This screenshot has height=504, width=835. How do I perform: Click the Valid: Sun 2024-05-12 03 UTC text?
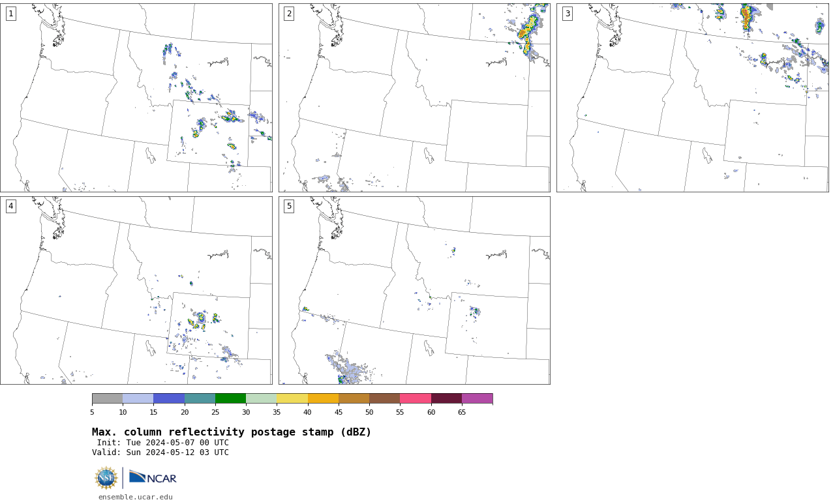tap(160, 452)
